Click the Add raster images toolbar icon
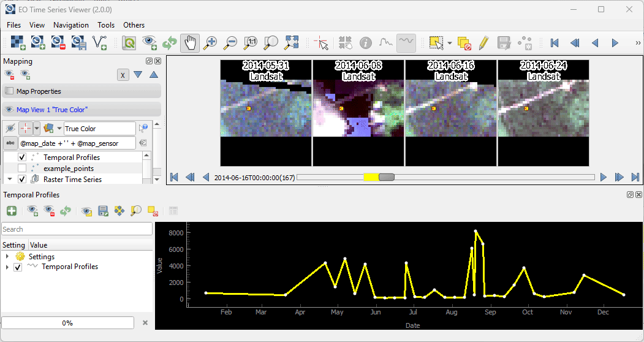The width and height of the screenshot is (644, 342). pos(18,42)
